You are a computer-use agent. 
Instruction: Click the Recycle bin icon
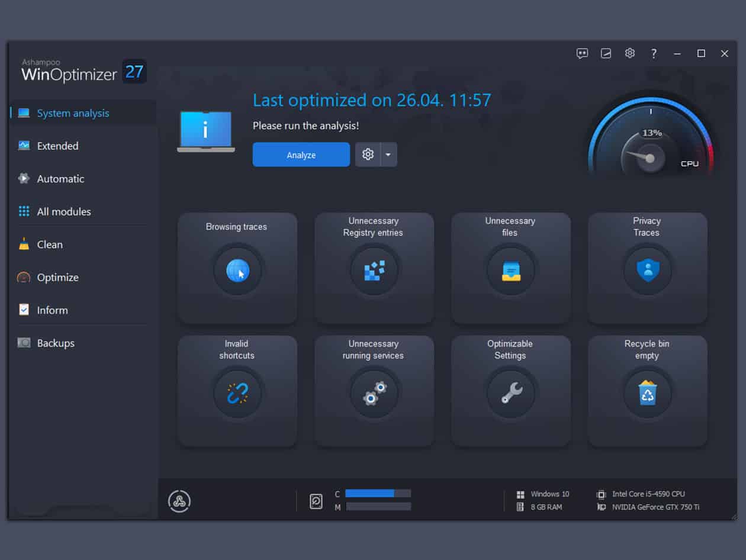pos(648,394)
